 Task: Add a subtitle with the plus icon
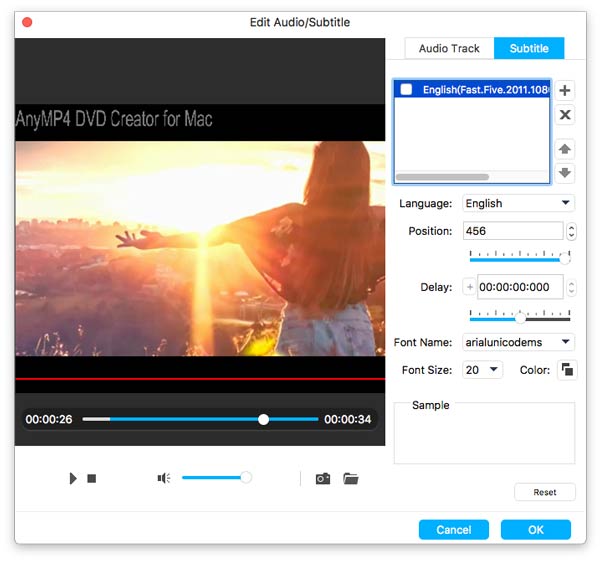click(565, 91)
